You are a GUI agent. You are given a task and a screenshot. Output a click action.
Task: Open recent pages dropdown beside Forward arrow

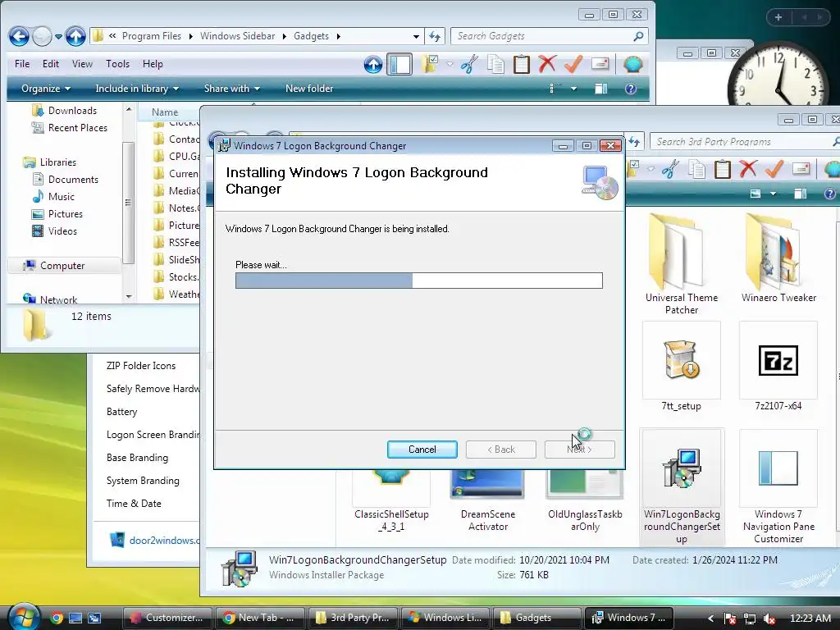point(58,37)
